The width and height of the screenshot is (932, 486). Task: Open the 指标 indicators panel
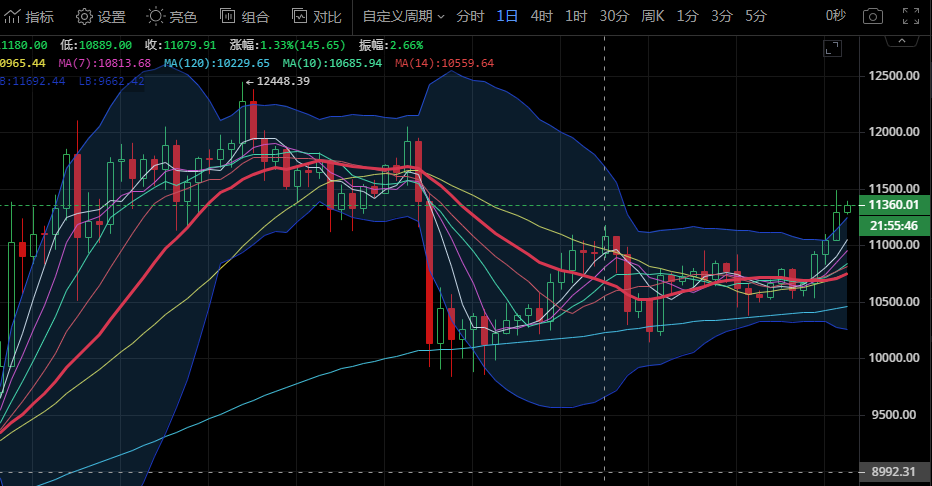coord(28,16)
